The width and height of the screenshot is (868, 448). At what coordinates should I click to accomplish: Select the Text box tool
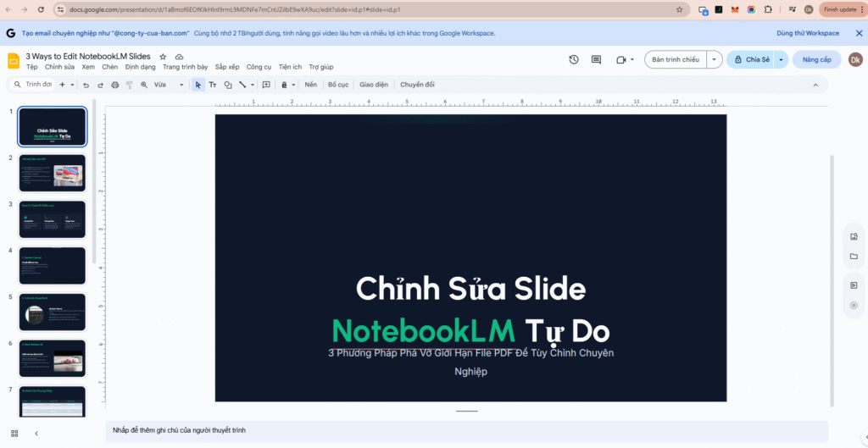213,85
